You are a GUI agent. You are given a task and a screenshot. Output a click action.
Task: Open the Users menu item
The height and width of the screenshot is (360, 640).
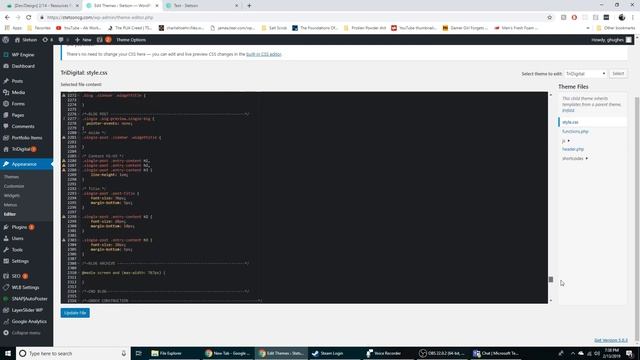[x=17, y=238]
